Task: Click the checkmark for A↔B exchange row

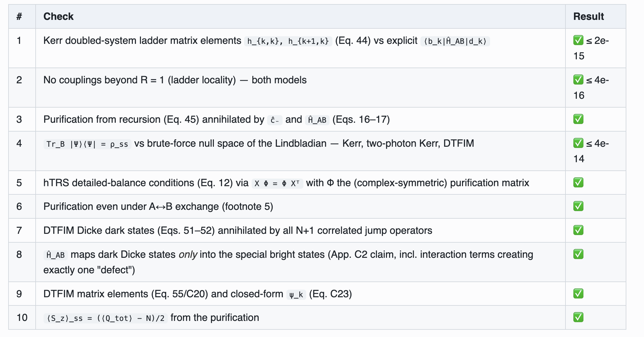Action: (x=578, y=206)
